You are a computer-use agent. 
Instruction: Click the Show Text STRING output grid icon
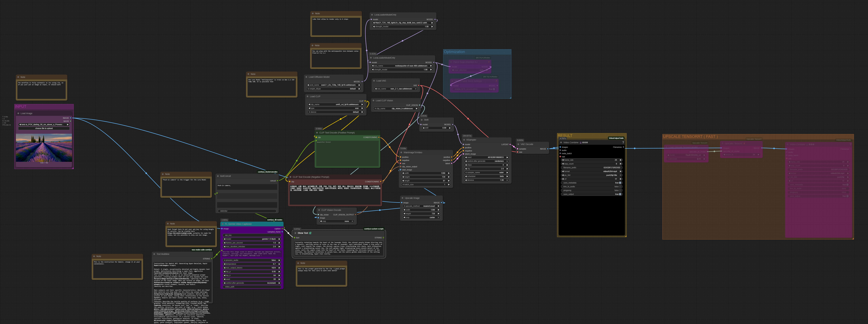[x=383, y=238]
